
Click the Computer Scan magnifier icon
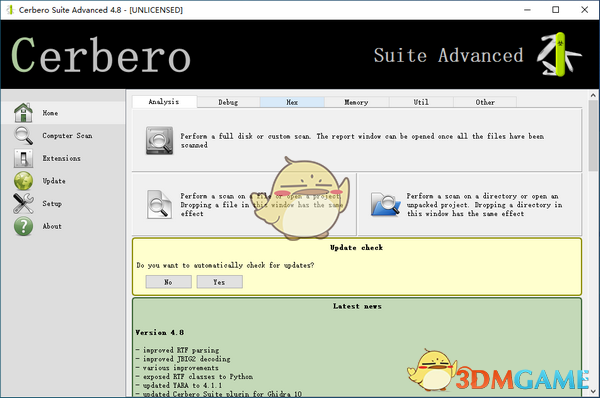tap(23, 135)
